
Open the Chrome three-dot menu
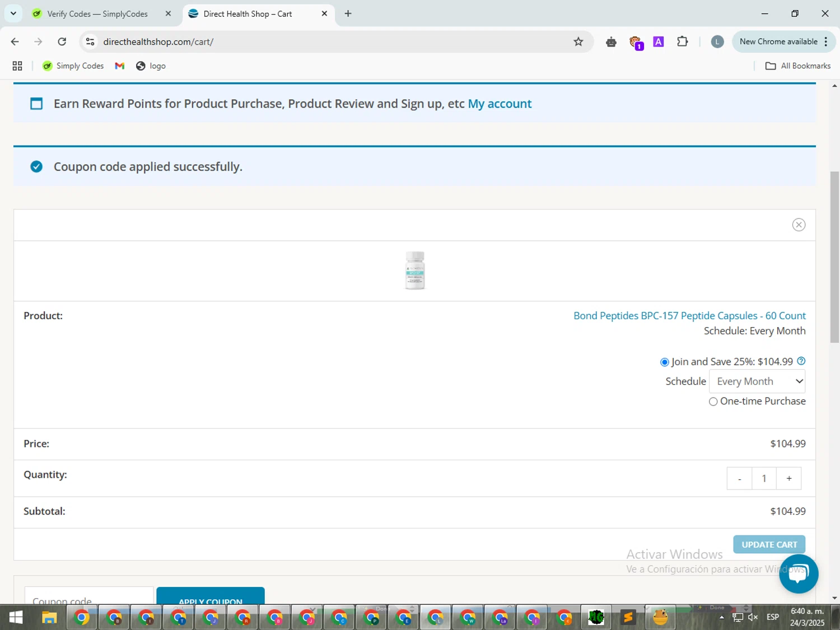(x=826, y=41)
